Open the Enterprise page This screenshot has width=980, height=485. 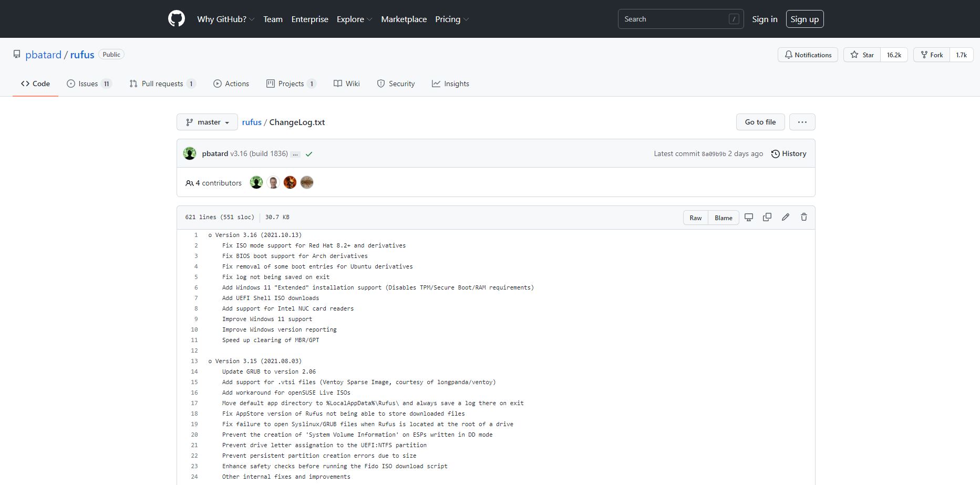tap(310, 19)
